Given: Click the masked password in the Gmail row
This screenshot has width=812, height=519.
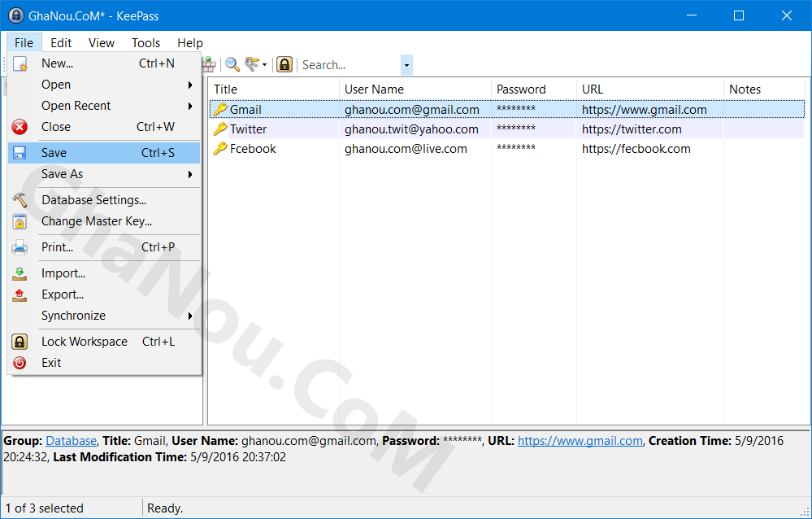Looking at the screenshot, I should pyautogui.click(x=516, y=108).
